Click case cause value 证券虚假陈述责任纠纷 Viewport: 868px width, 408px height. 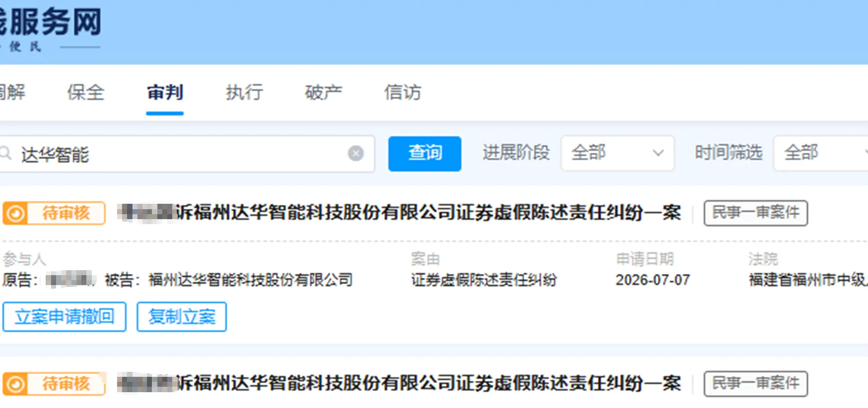click(484, 280)
